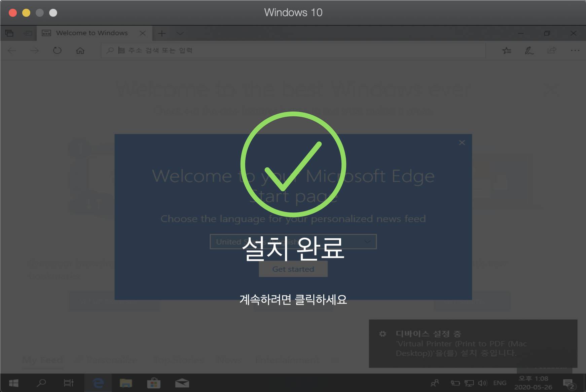Click Personalize on the feed bar
Image resolution: width=586 pixels, height=392 pixels.
point(112,360)
